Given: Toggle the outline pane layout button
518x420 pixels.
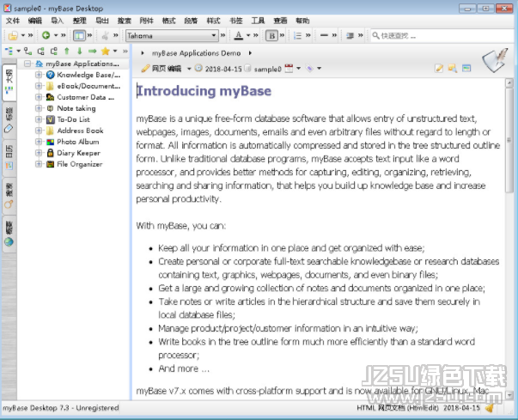Looking at the screenshot, I should 79,35.
